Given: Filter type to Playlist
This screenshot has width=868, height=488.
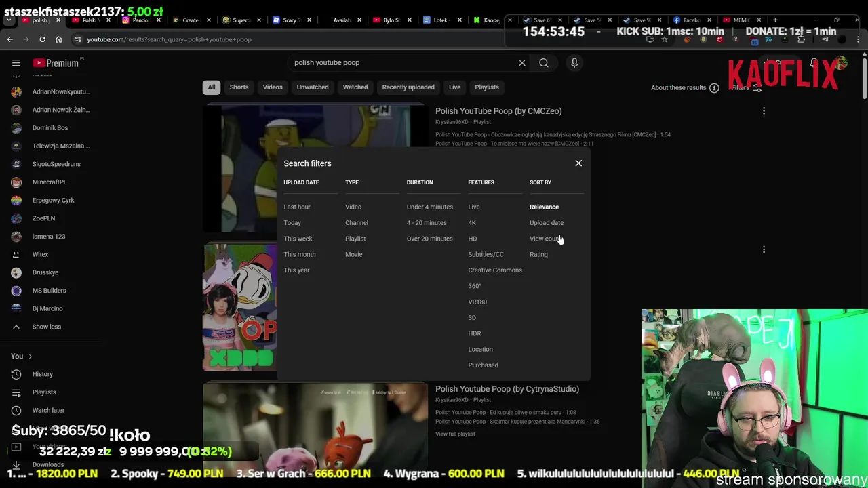Looking at the screenshot, I should pos(355,239).
